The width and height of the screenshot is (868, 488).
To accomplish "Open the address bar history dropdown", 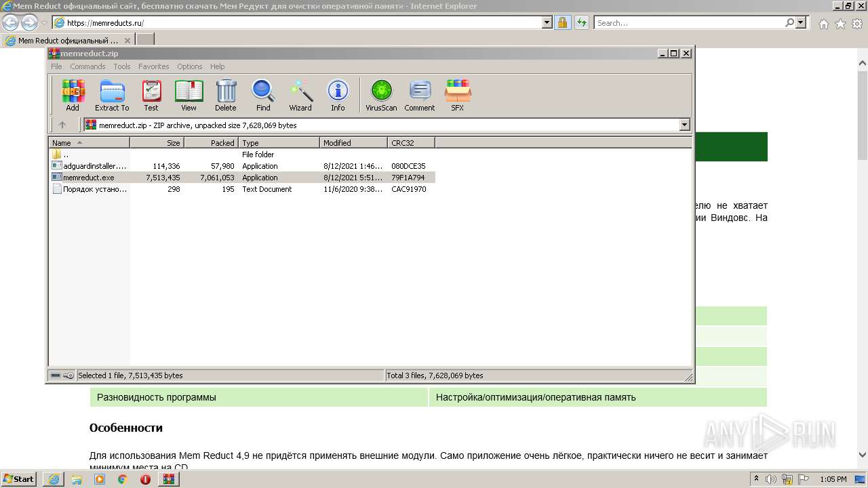I will 547,22.
